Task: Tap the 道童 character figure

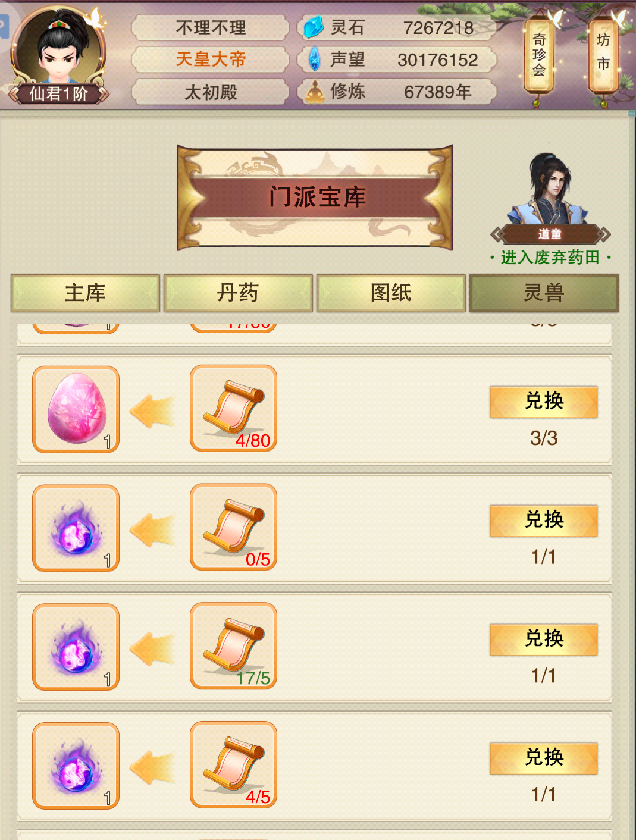Action: tap(550, 189)
